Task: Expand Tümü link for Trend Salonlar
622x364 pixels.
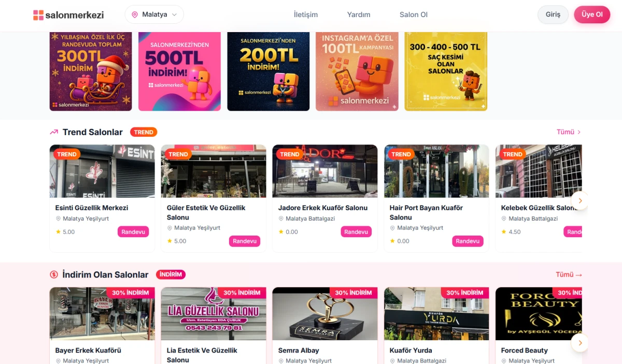Action: 569,132
